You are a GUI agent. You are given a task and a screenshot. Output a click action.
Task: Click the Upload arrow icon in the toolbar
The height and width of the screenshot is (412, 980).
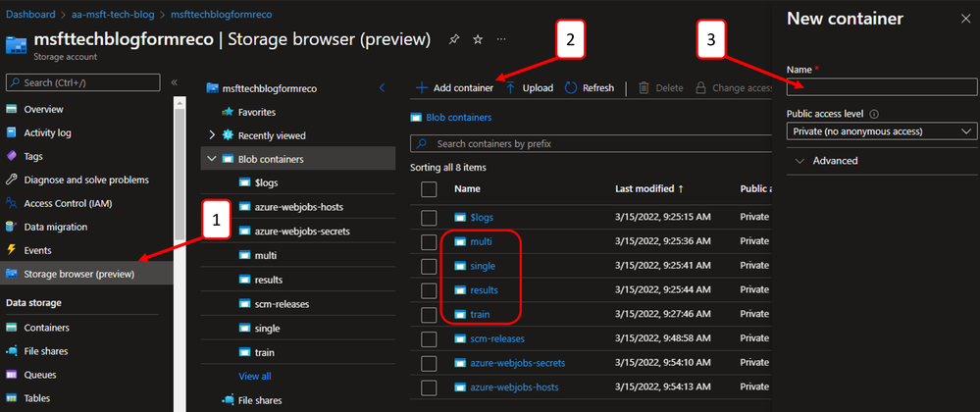(x=510, y=88)
